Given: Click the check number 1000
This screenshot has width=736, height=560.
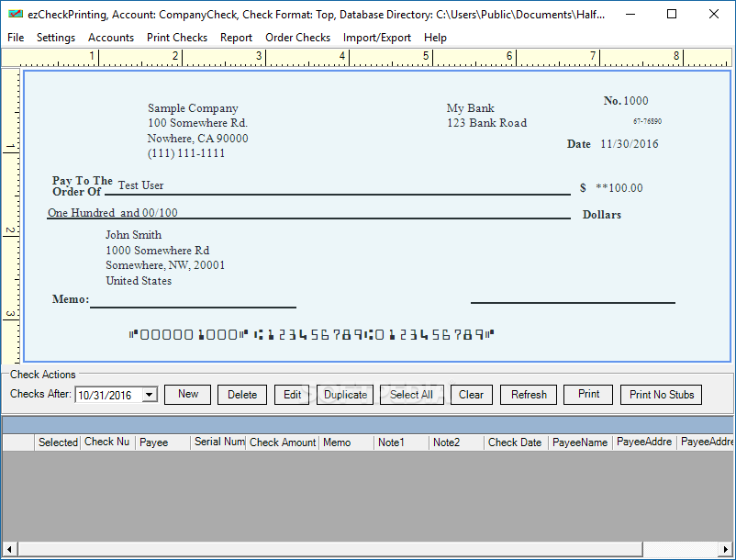Looking at the screenshot, I should point(636,100).
